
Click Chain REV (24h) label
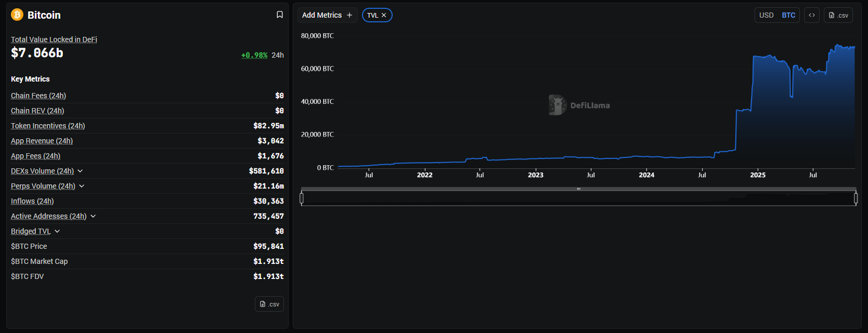(x=37, y=111)
